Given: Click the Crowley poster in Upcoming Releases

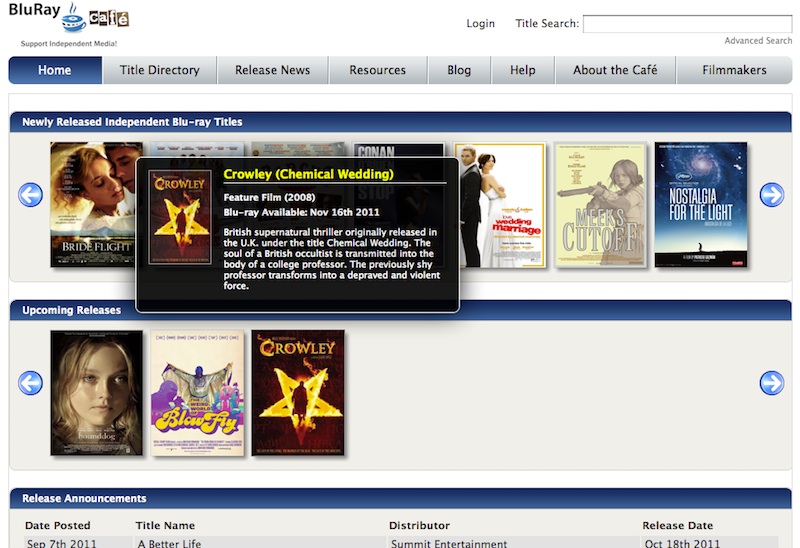Looking at the screenshot, I should tap(298, 393).
